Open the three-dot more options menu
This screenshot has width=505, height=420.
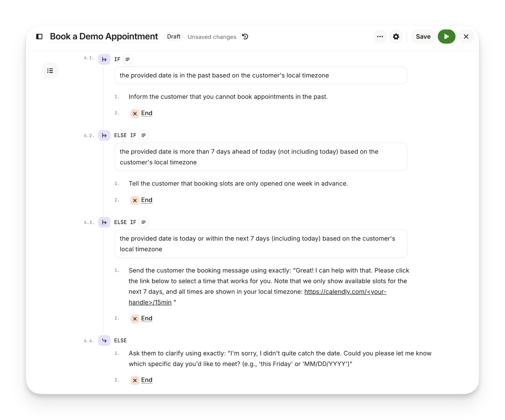click(380, 37)
